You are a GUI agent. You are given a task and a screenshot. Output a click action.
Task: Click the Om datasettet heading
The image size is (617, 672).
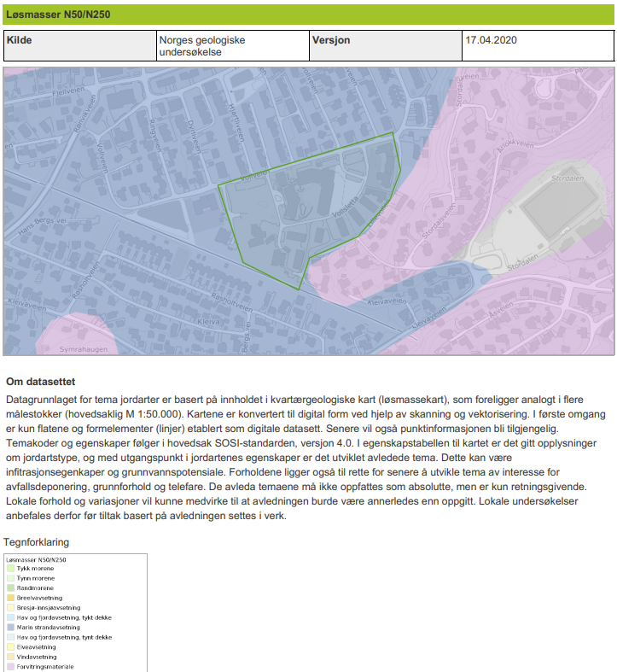point(45,382)
